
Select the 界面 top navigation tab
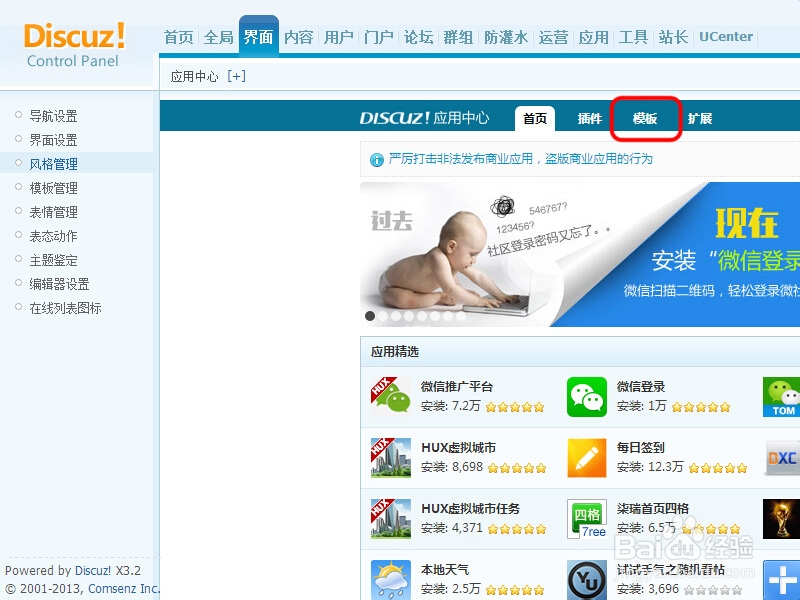point(259,37)
